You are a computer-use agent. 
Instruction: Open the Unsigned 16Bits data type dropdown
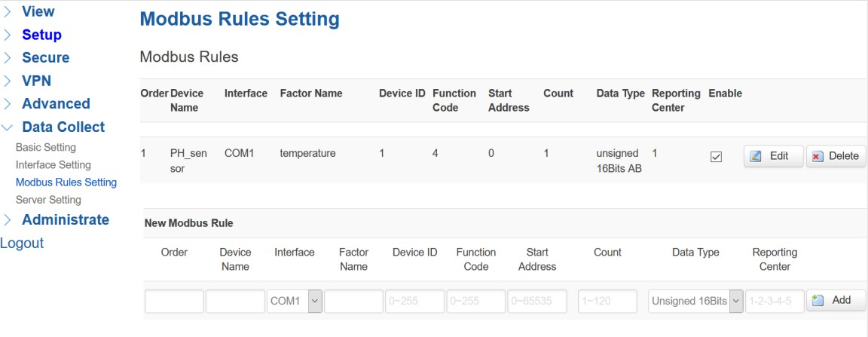(x=695, y=301)
